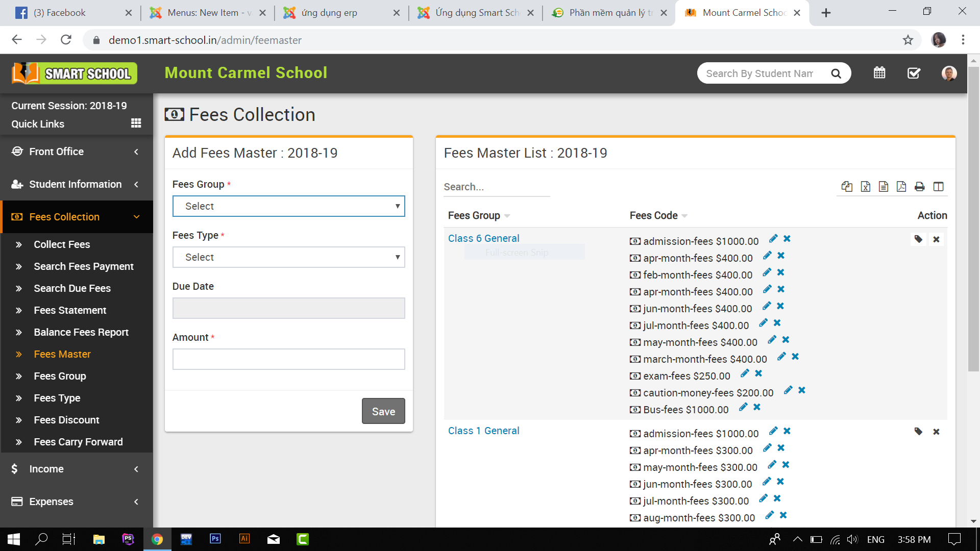Expand the Income menu
Image resolution: width=980 pixels, height=551 pixels.
point(77,469)
